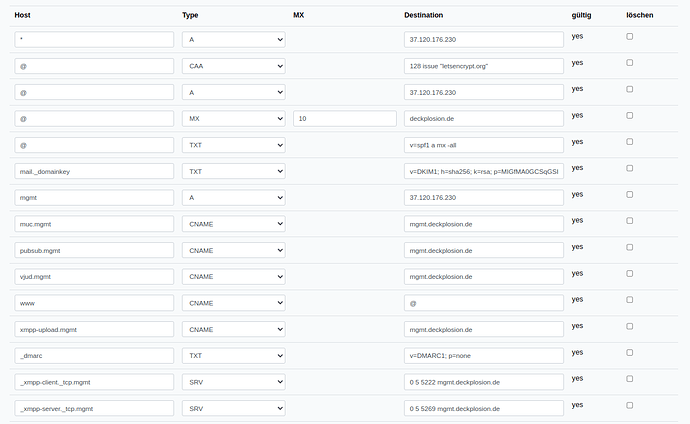Click the host field containing pubsub.mgmt

point(94,250)
